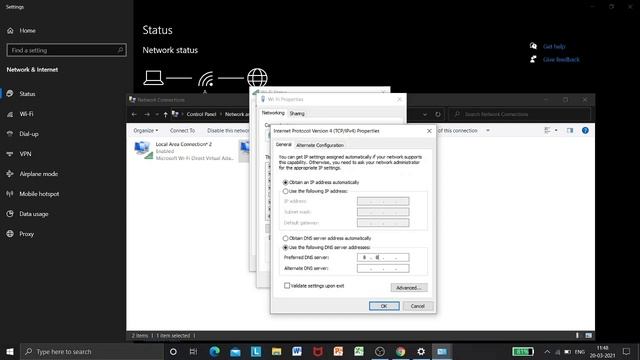Switch to Sharing tab in Wi-Fi Properties

point(297,113)
